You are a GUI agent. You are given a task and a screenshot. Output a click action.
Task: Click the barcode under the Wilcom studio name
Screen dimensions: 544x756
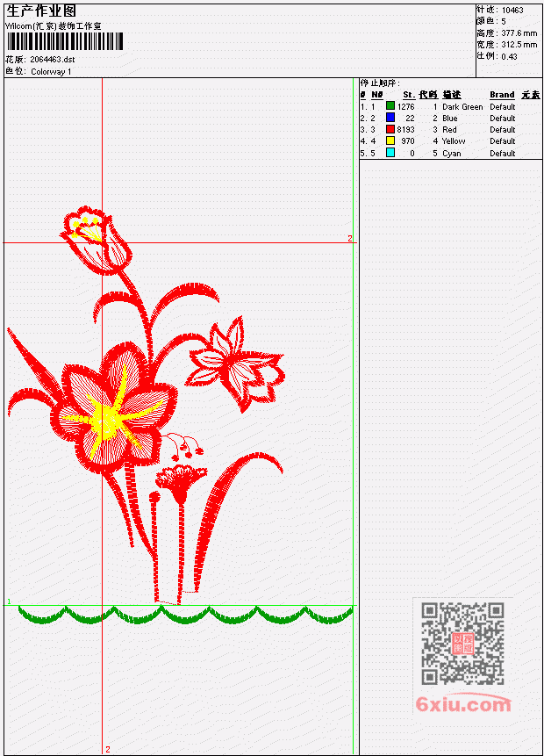point(65,41)
